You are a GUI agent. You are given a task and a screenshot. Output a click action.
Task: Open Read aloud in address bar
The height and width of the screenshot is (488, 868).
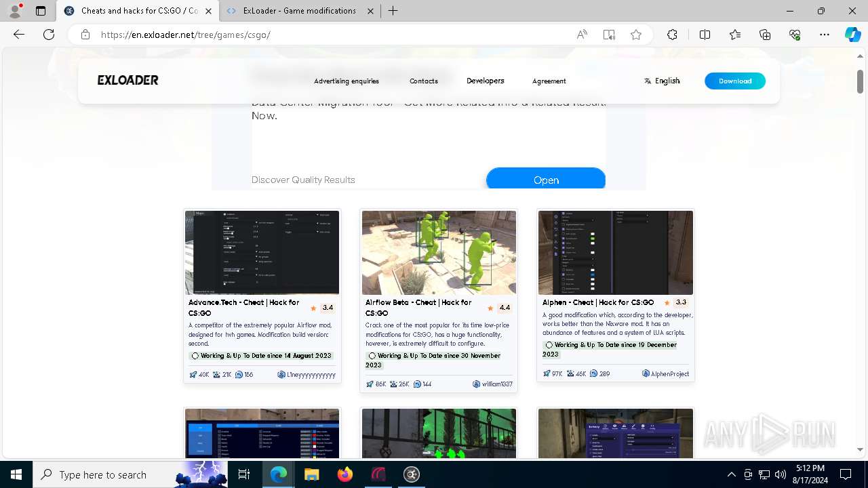pos(582,35)
